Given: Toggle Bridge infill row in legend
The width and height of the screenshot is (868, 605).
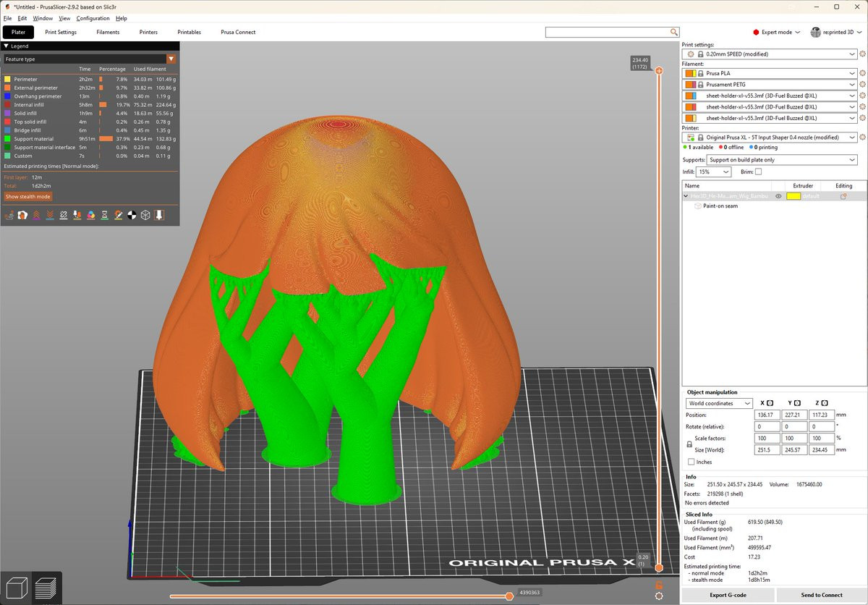Looking at the screenshot, I should [90, 130].
